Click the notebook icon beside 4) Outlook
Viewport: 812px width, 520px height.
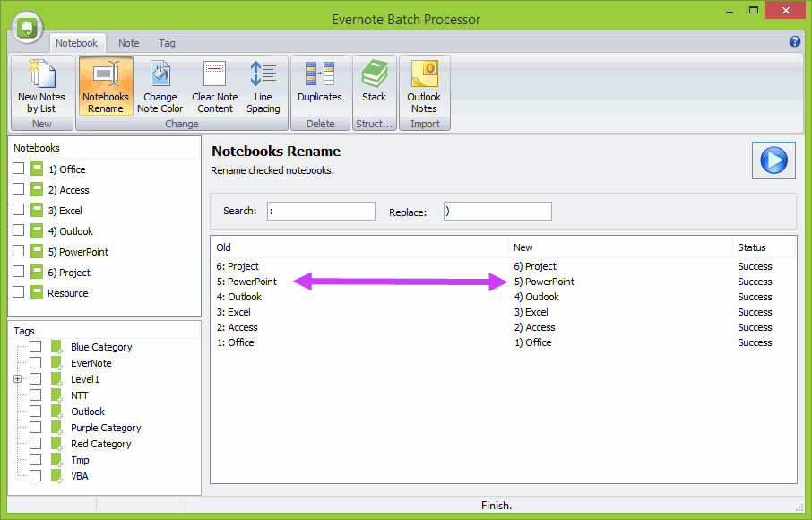click(x=37, y=231)
